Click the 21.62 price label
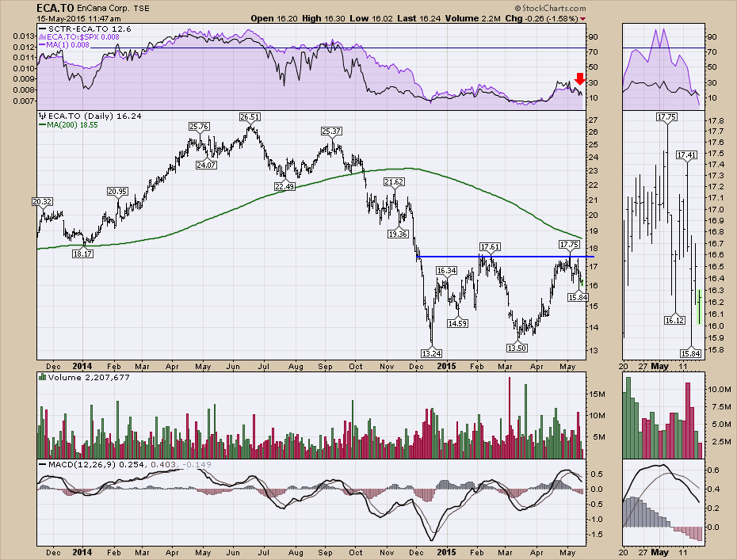 click(x=394, y=182)
